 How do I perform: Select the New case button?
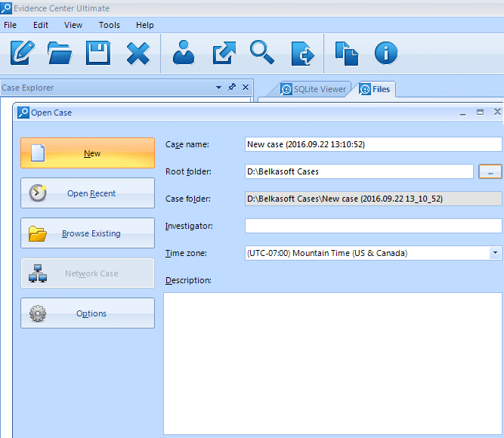[88, 153]
